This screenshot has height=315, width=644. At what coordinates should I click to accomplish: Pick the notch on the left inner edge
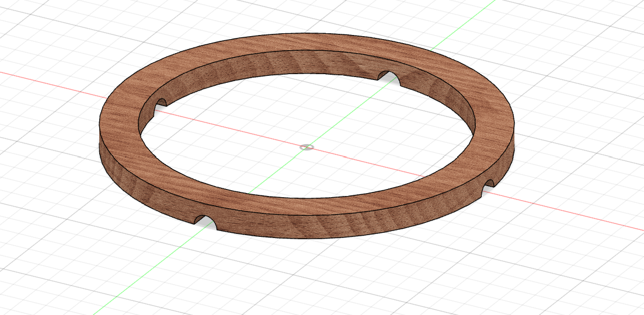(x=160, y=108)
